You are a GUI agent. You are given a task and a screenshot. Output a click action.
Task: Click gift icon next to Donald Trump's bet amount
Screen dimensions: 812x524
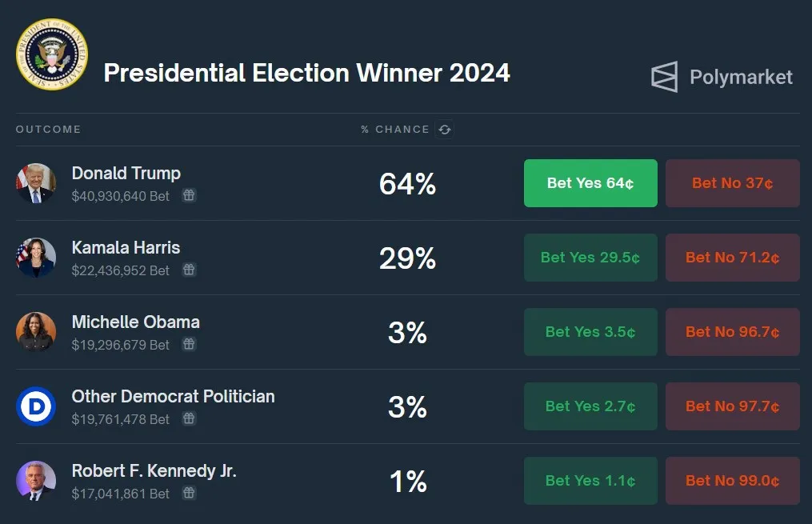(189, 195)
